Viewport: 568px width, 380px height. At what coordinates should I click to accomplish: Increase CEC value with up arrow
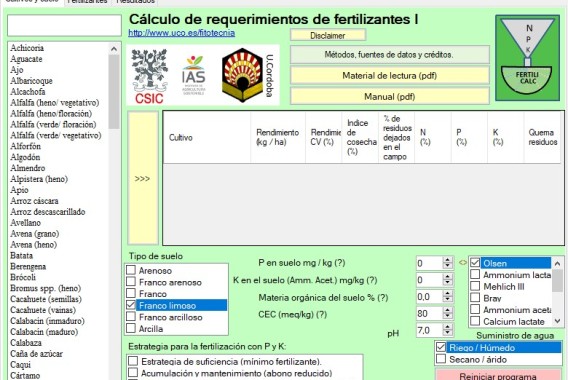(x=448, y=310)
